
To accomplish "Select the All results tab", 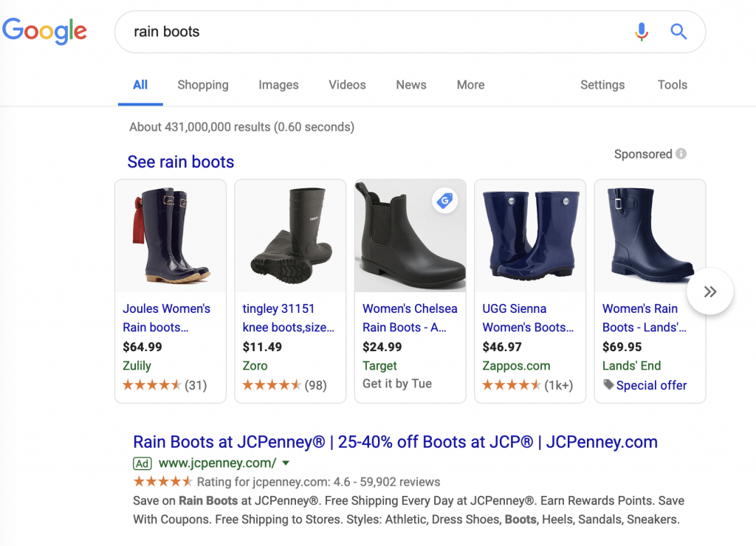I will point(140,85).
